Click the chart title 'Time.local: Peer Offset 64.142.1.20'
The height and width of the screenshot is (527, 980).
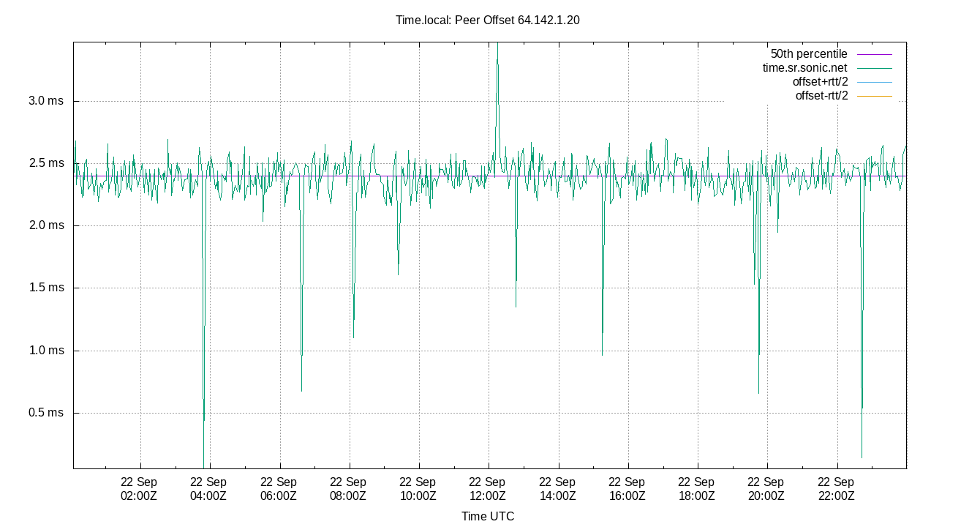coord(487,20)
